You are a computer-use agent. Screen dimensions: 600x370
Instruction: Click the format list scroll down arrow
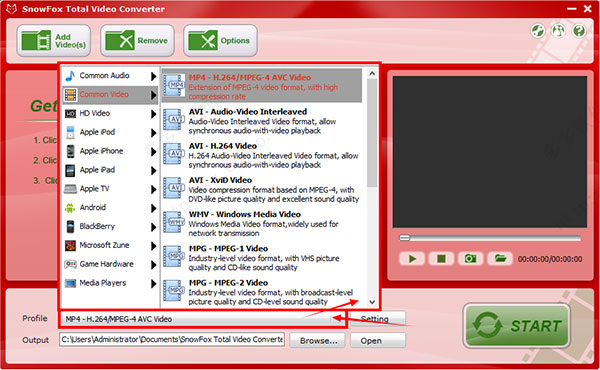(x=372, y=302)
